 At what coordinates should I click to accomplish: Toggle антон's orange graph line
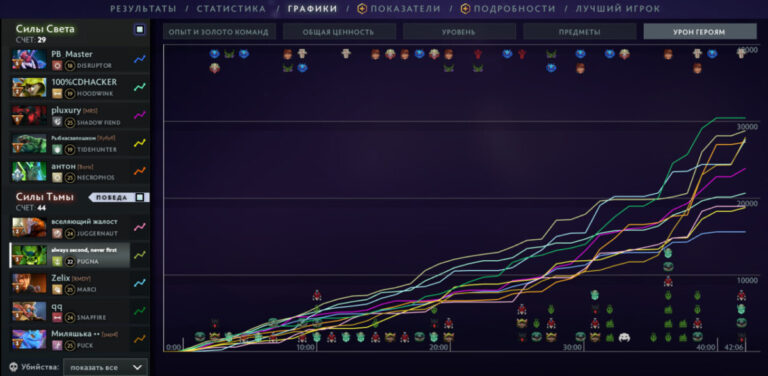coord(140,171)
